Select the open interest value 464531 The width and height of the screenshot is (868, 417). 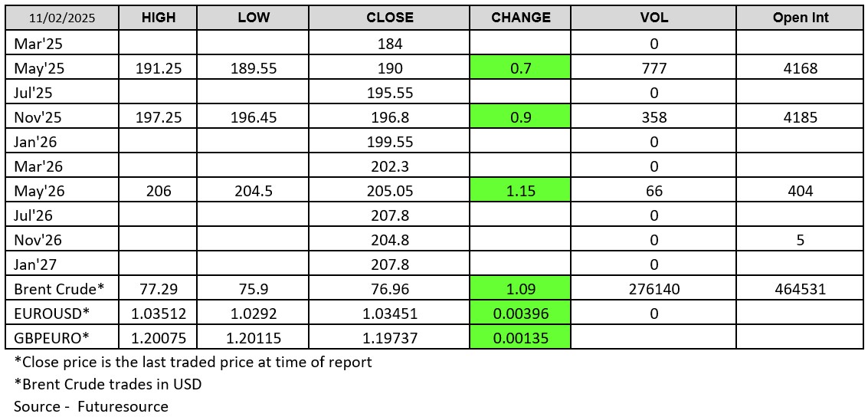(x=800, y=288)
